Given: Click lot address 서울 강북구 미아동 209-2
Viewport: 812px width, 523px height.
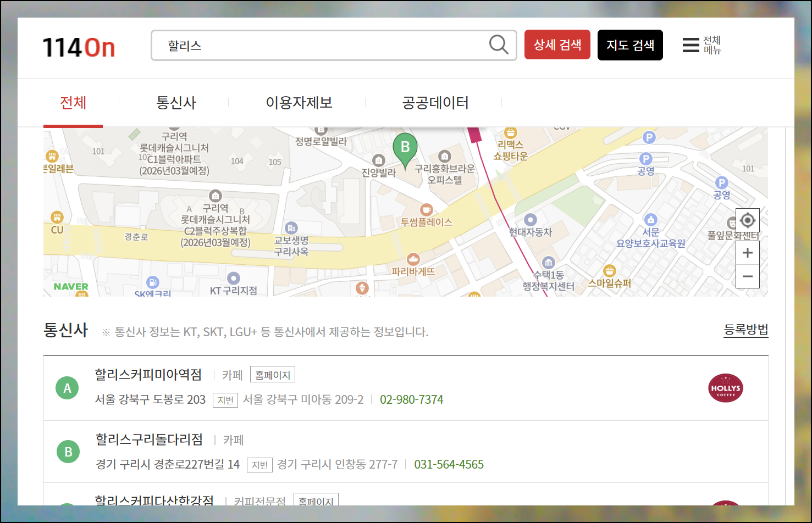Looking at the screenshot, I should (x=303, y=399).
